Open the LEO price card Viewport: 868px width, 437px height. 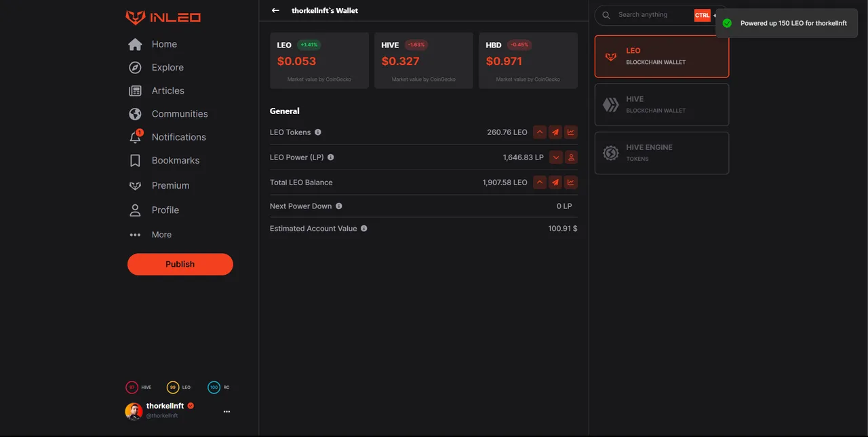(x=319, y=60)
